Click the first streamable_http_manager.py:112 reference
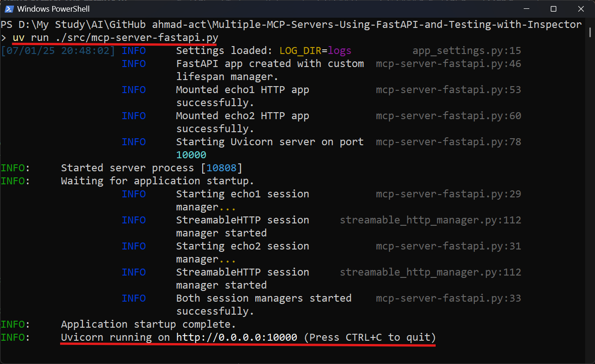 coord(431,220)
